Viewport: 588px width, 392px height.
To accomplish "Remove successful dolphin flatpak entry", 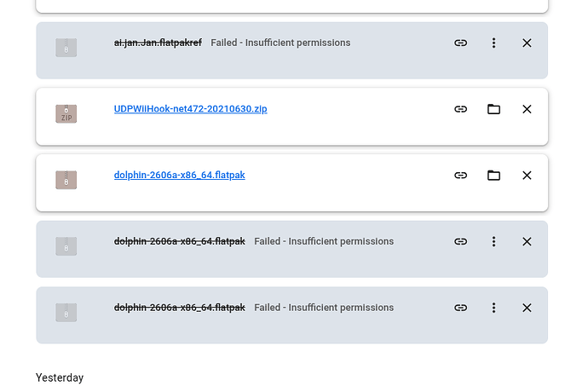I will 527,176.
